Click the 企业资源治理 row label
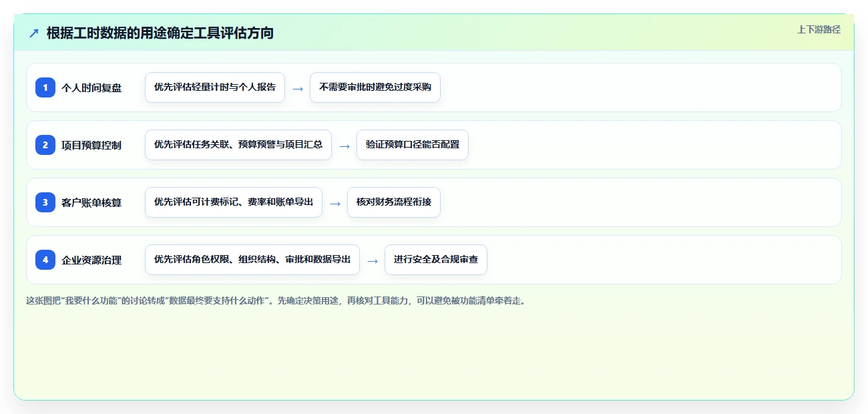 tap(91, 260)
